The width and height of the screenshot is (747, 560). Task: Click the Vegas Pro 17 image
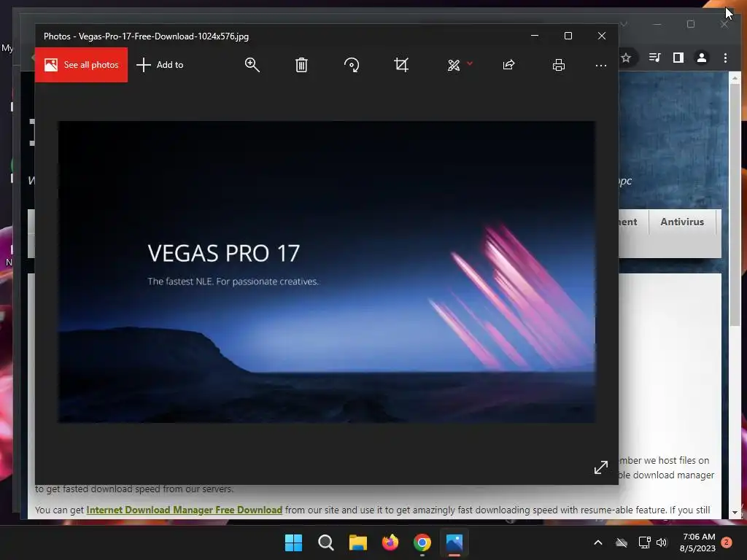[326, 271]
